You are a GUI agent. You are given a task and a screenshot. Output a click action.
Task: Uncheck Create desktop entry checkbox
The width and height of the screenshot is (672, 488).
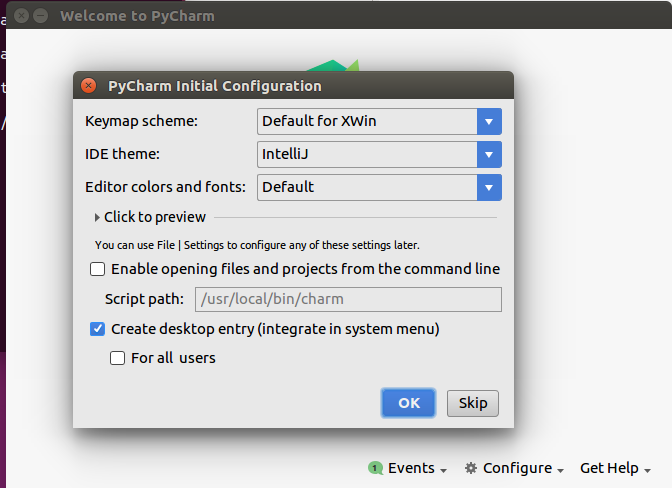tap(97, 329)
